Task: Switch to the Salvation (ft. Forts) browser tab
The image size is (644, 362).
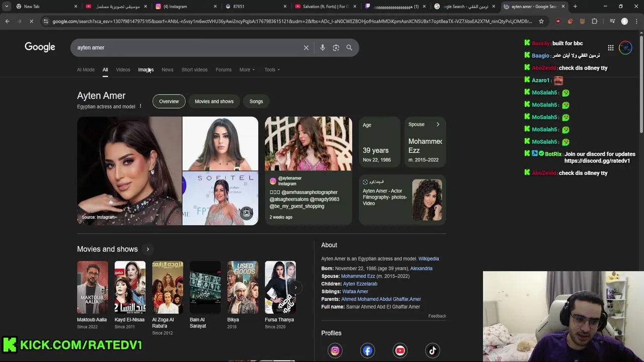Action: (x=325, y=7)
